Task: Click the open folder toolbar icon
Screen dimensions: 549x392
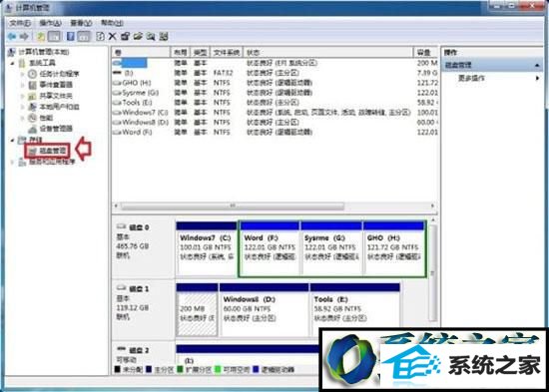Action: pyautogui.click(x=138, y=36)
